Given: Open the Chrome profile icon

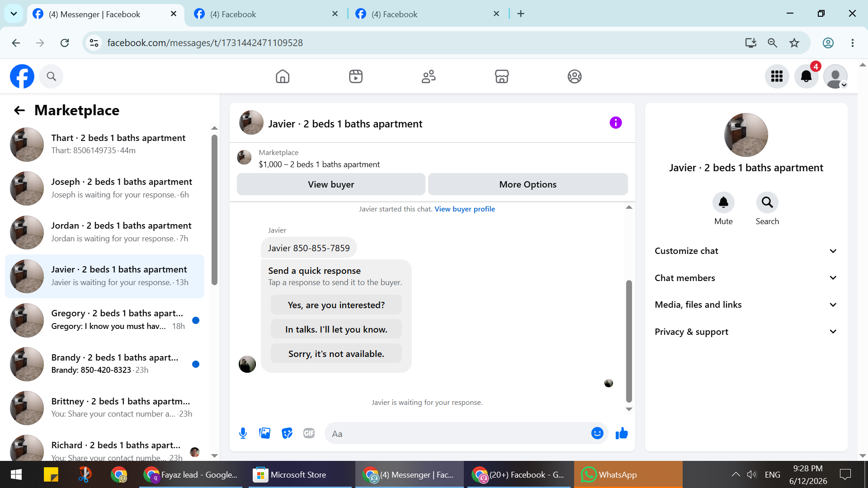Looking at the screenshot, I should click(x=828, y=43).
